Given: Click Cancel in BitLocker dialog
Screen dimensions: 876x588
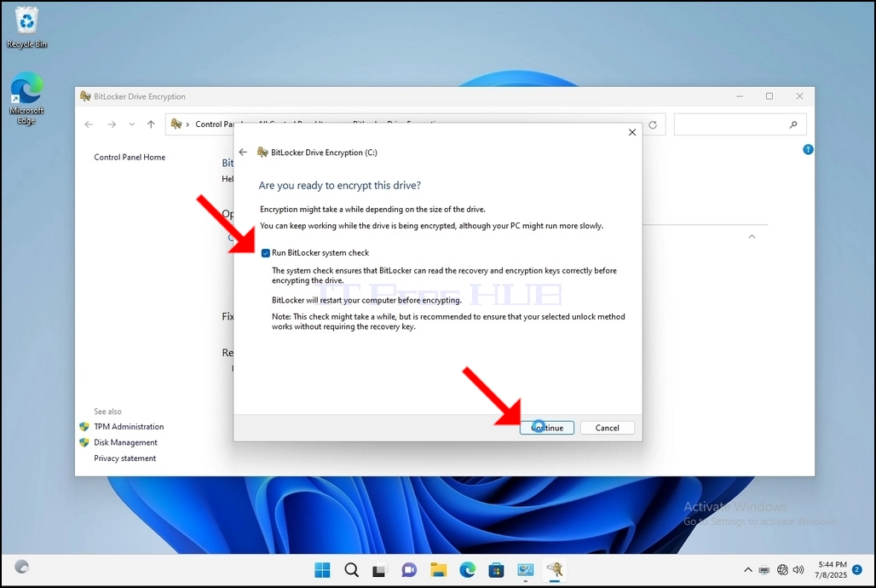Looking at the screenshot, I should [x=607, y=428].
